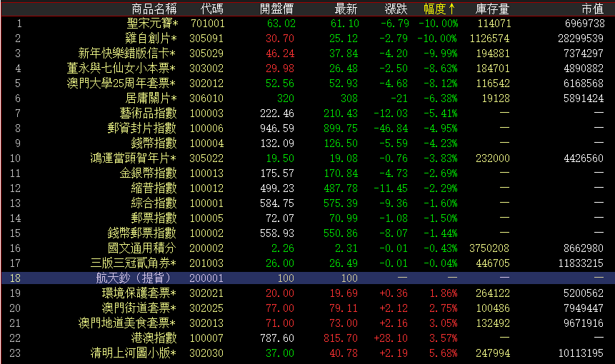Image resolution: width=615 pixels, height=364 pixels.
Task: Click percentage -9.99%
Action: click(441, 54)
